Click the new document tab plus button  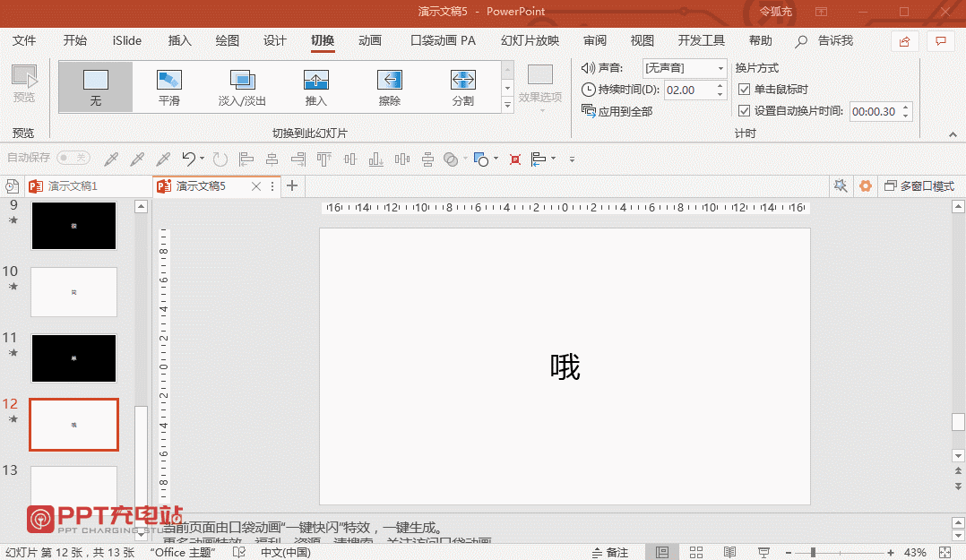[292, 185]
